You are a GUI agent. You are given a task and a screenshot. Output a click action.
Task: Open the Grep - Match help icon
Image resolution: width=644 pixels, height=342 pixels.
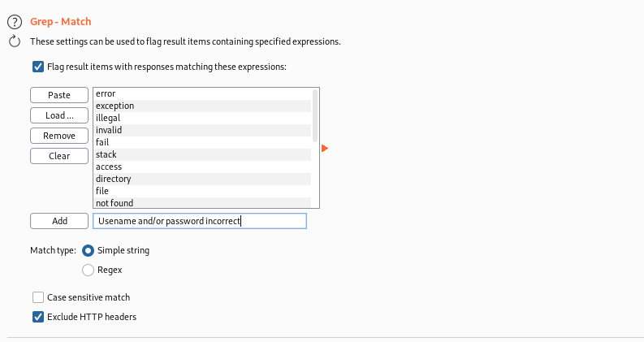click(x=15, y=22)
